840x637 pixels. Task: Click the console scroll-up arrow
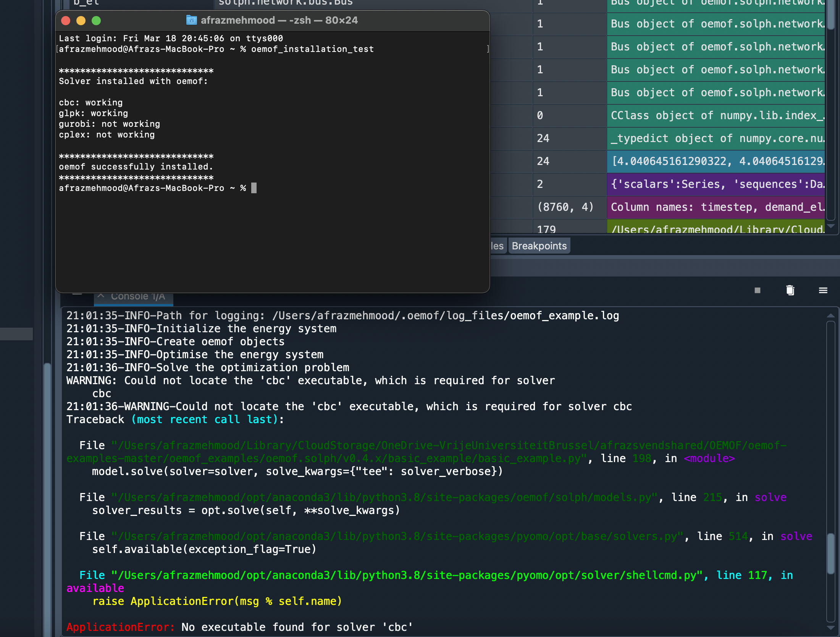click(831, 315)
